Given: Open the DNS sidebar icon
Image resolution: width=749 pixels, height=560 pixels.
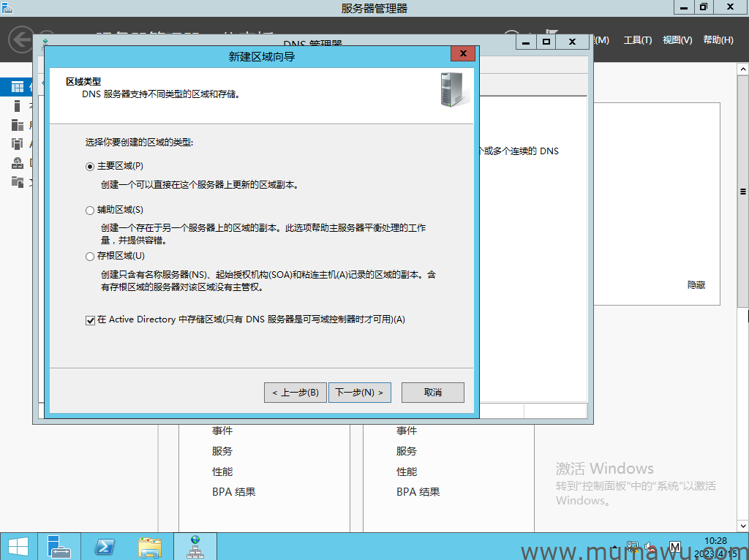Looking at the screenshot, I should [x=16, y=163].
